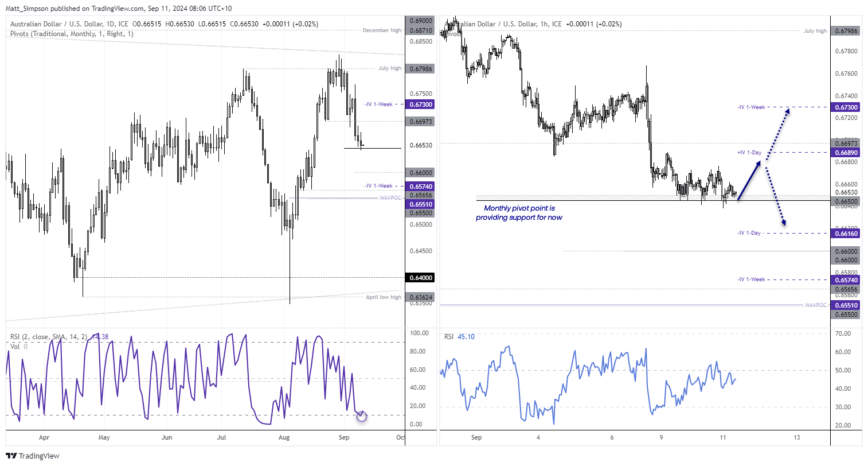The image size is (868, 466).
Task: Click the 0.65510 price tag on daily axis
Action: (x=421, y=204)
